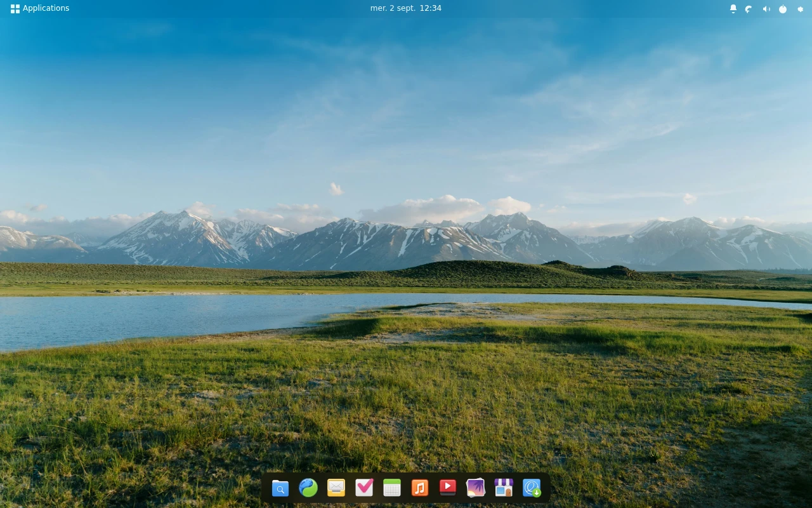Launch the installer icon with download arrow
Image resolution: width=812 pixels, height=508 pixels.
[532, 488]
